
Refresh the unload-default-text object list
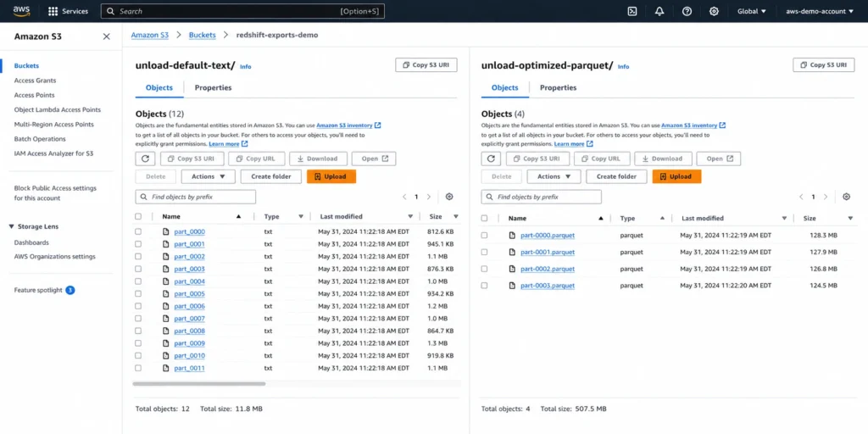click(145, 159)
